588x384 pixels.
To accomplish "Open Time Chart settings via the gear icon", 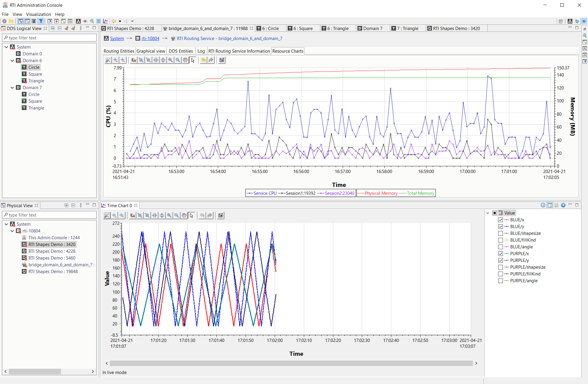I will pos(564,205).
